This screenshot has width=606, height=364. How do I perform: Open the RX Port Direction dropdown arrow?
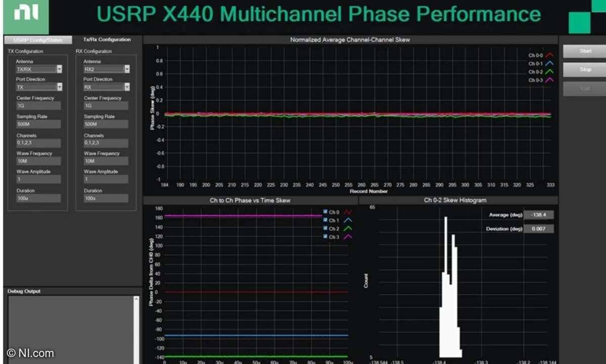pos(127,86)
